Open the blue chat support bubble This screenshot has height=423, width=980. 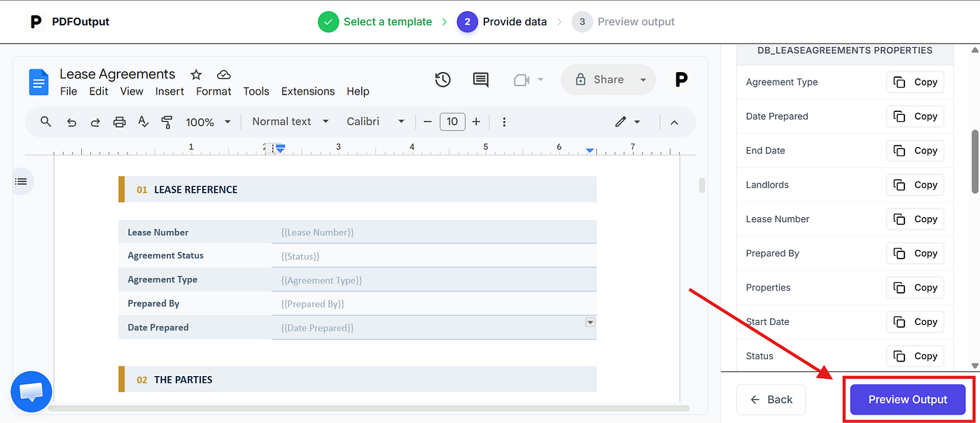tap(31, 391)
